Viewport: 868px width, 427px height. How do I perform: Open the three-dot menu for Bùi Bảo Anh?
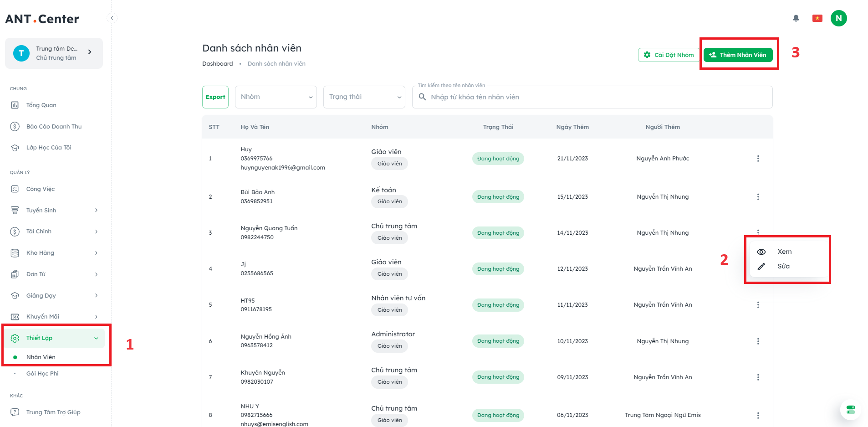[x=758, y=197]
